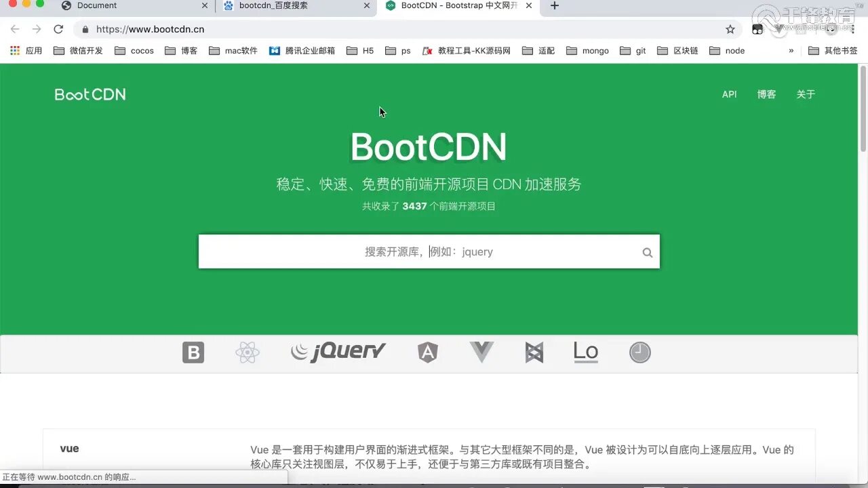Image resolution: width=868 pixels, height=488 pixels.
Task: Expand the mac软件 bookmark folder
Action: tap(233, 51)
